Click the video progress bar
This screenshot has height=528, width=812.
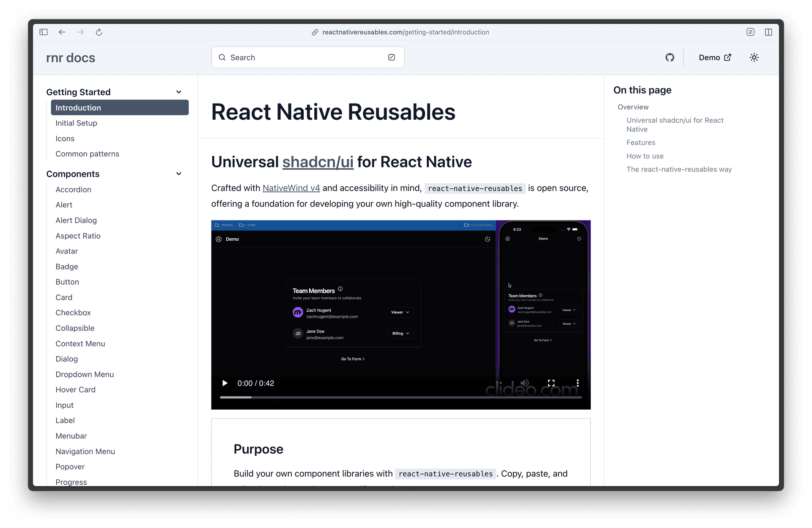(401, 397)
